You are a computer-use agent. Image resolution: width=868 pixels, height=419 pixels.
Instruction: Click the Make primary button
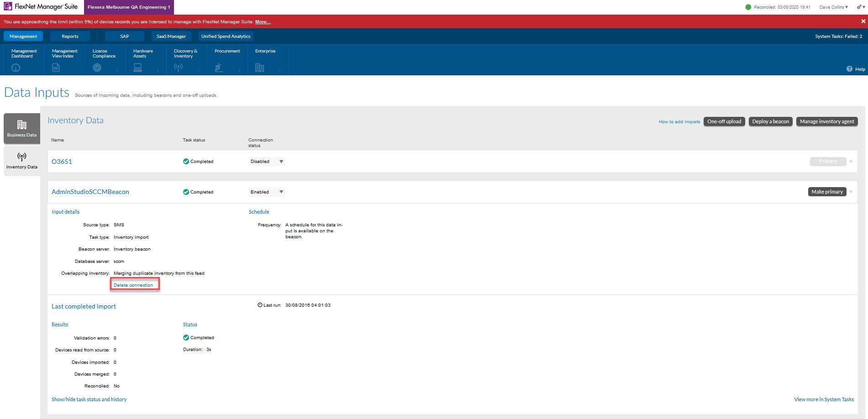coord(827,192)
